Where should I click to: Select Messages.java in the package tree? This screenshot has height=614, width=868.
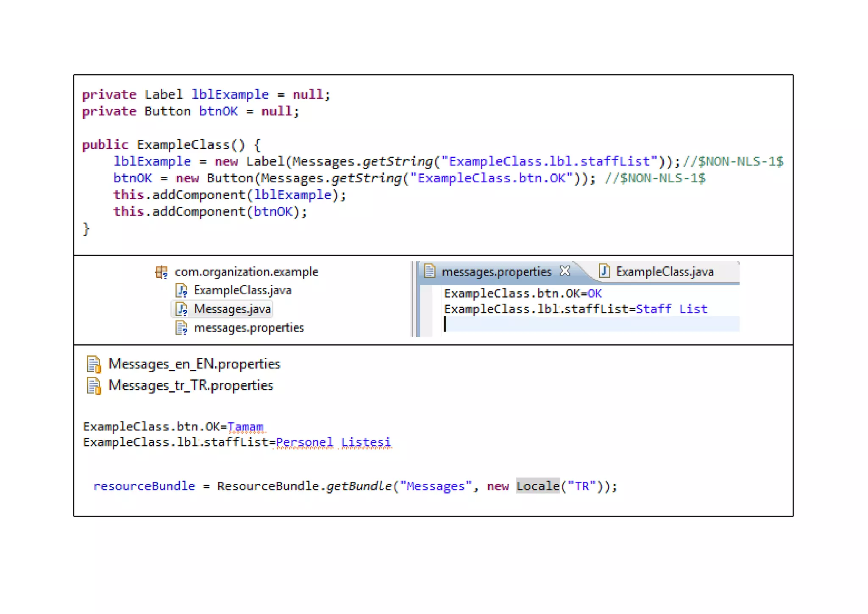[x=232, y=309]
